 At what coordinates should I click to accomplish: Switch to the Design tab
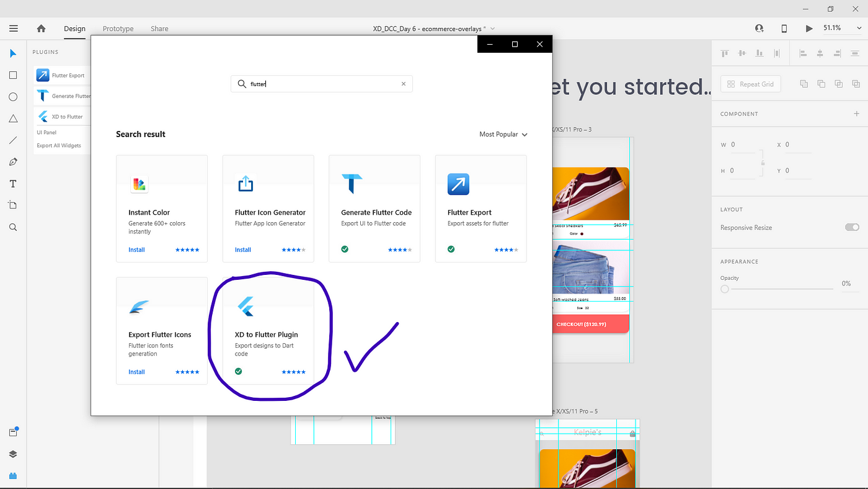74,29
